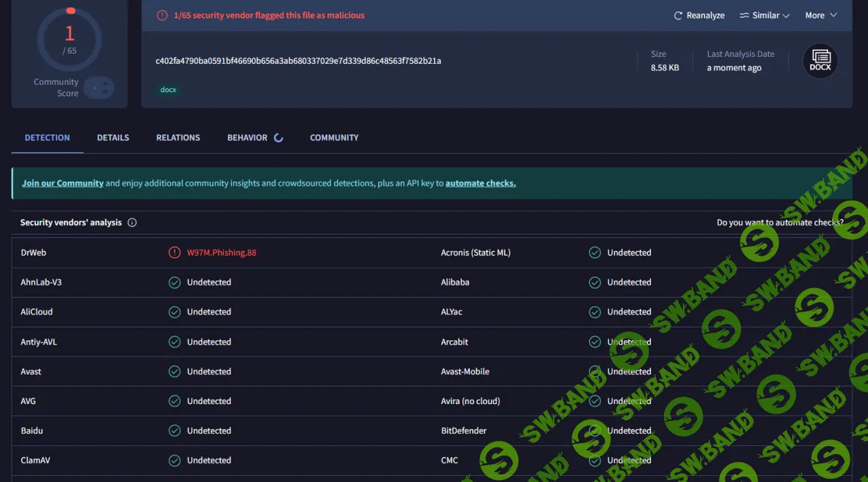868x482 pixels.
Task: Go to the Community tab
Action: [334, 138]
